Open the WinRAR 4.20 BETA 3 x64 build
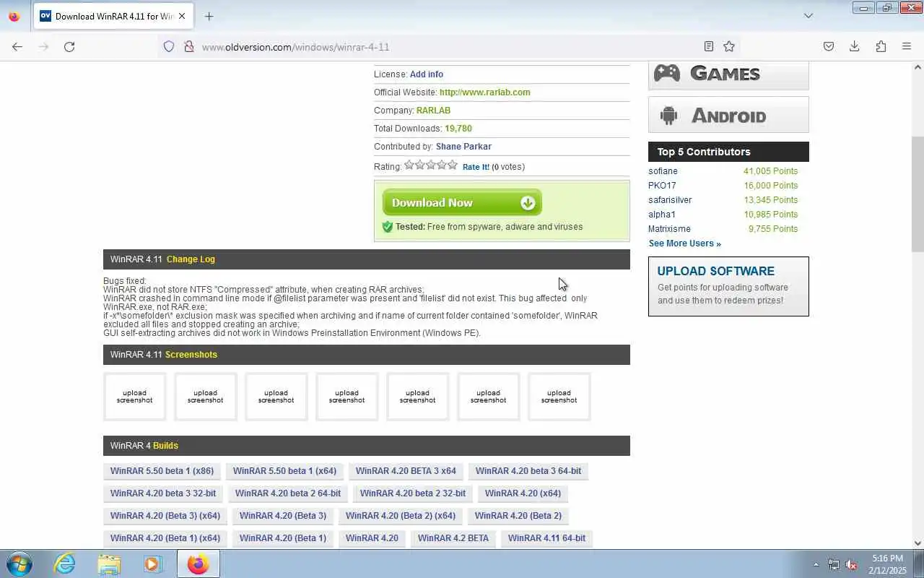The height and width of the screenshot is (578, 924). coord(406,471)
